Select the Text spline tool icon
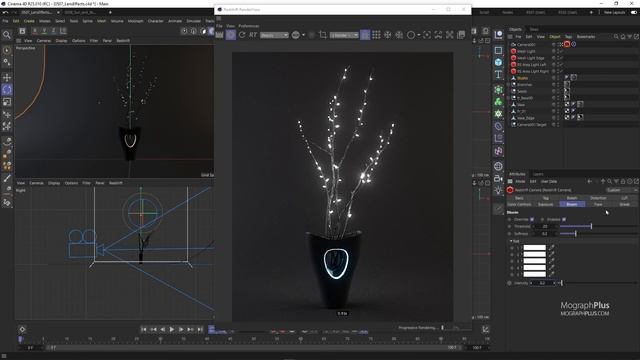640x360 pixels. (x=498, y=74)
